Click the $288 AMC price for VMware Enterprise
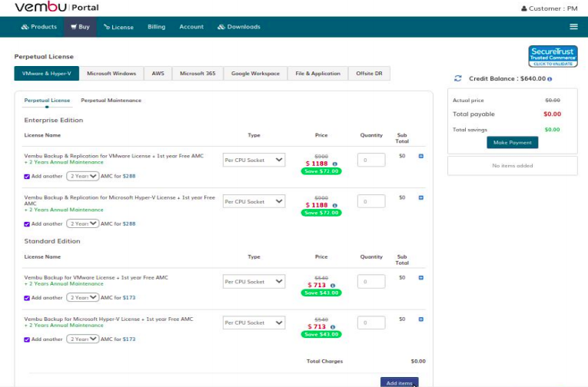This screenshot has height=387, width=588. 129,176
